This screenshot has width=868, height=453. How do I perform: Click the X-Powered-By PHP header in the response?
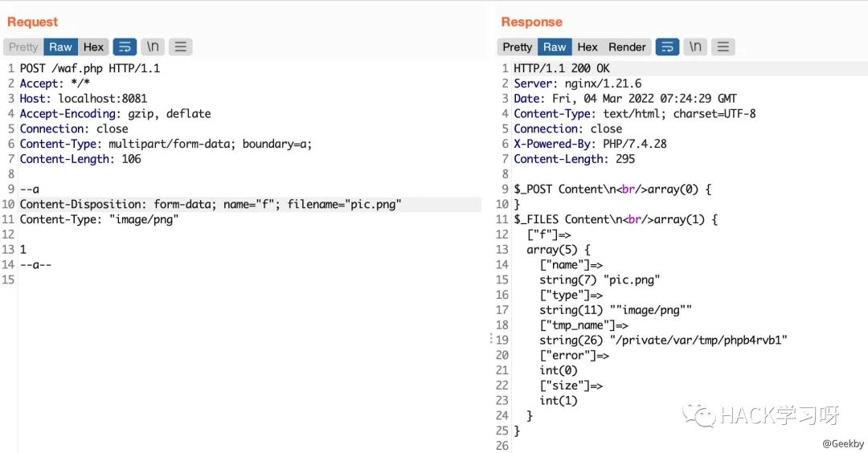(x=590, y=144)
